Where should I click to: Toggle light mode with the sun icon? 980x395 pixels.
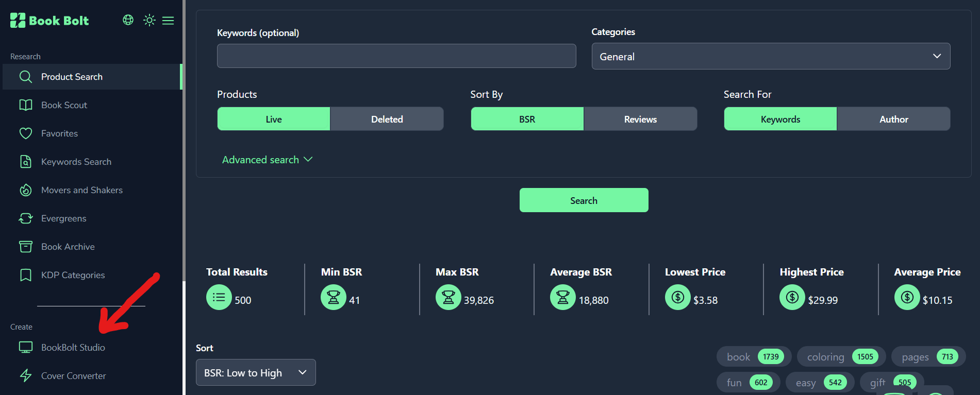[x=150, y=20]
